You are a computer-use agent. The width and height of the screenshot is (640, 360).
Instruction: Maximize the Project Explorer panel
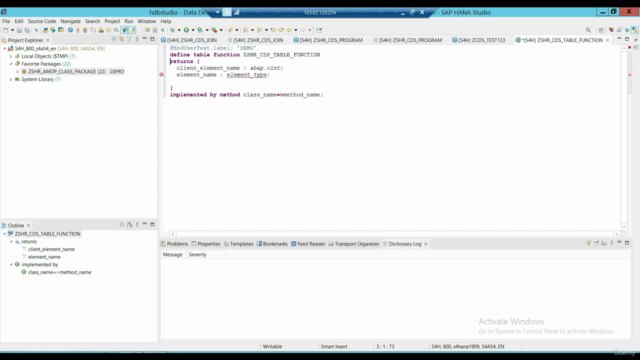coord(152,39)
